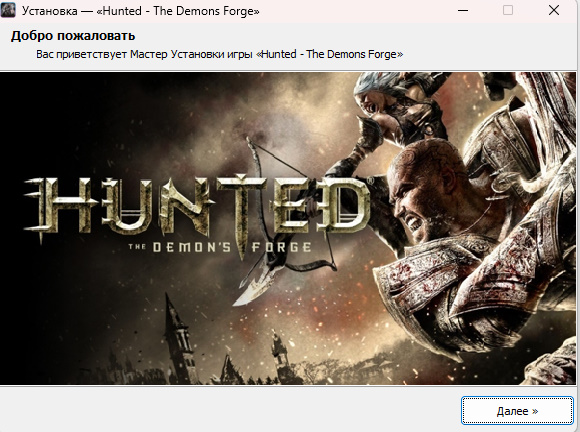Close the Установка installer window
The width and height of the screenshot is (580, 432).
[x=554, y=10]
